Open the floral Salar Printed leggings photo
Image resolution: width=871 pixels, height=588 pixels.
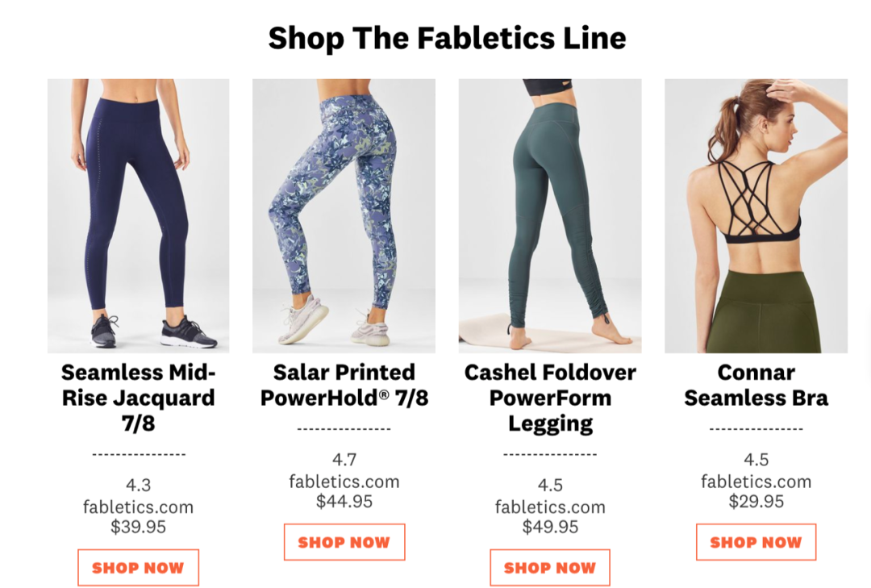(344, 215)
